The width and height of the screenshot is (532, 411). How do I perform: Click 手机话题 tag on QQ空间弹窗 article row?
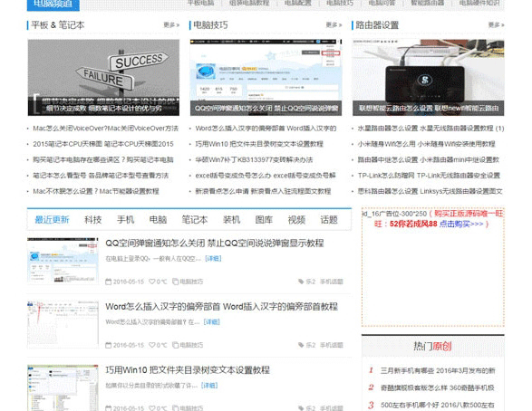[x=332, y=282]
